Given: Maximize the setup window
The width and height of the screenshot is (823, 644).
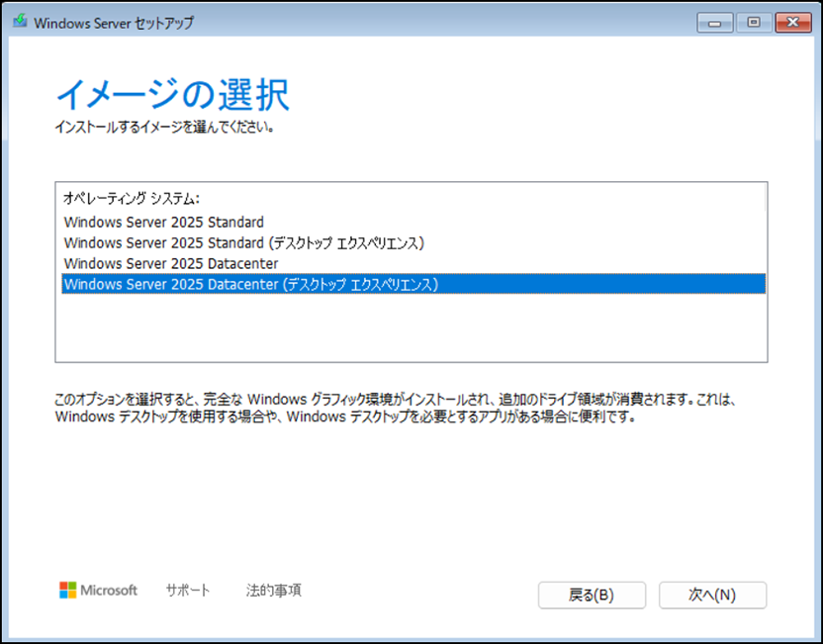Looking at the screenshot, I should tap(754, 23).
